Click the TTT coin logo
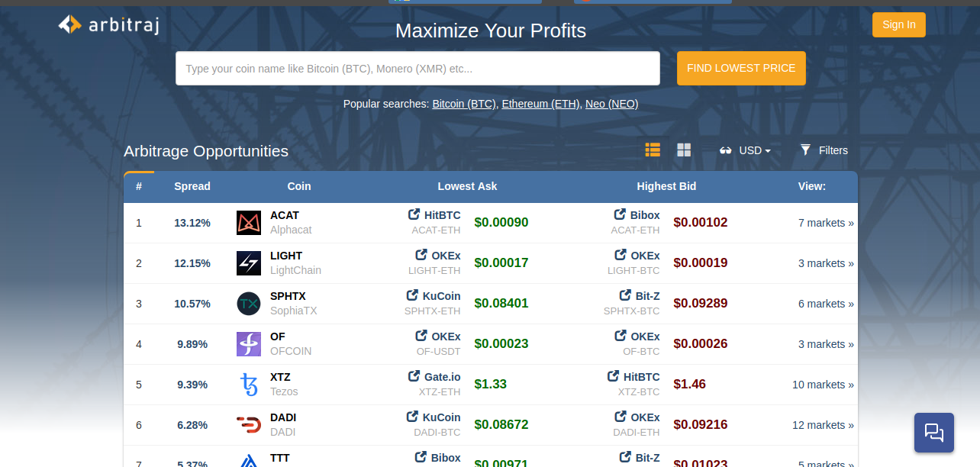This screenshot has height=467, width=980. point(249,460)
